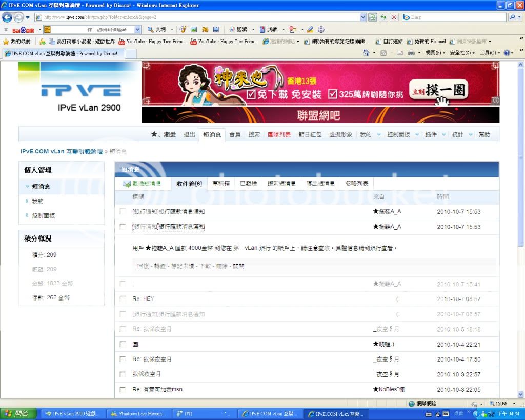
Task: Open the Favorites star button
Action: (x=6, y=42)
